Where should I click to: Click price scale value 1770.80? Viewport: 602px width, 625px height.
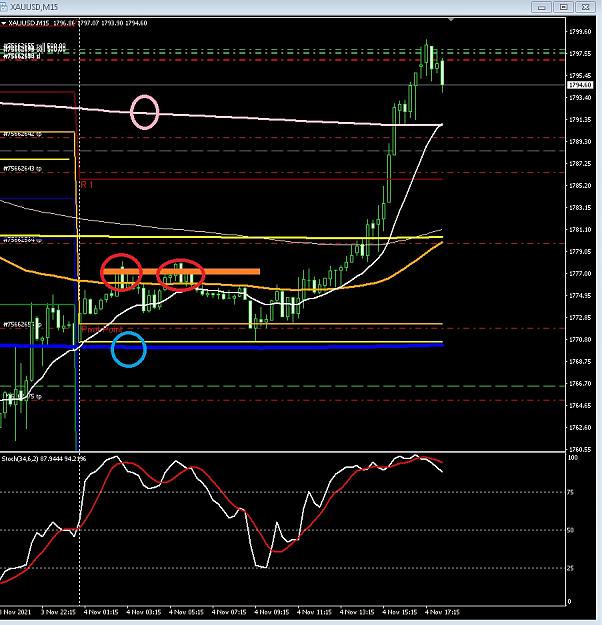point(580,340)
